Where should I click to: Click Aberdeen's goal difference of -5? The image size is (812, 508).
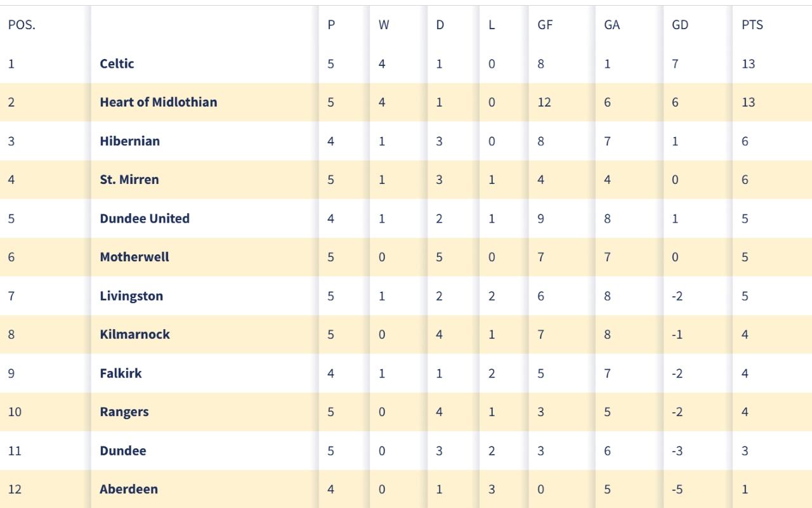pos(678,490)
